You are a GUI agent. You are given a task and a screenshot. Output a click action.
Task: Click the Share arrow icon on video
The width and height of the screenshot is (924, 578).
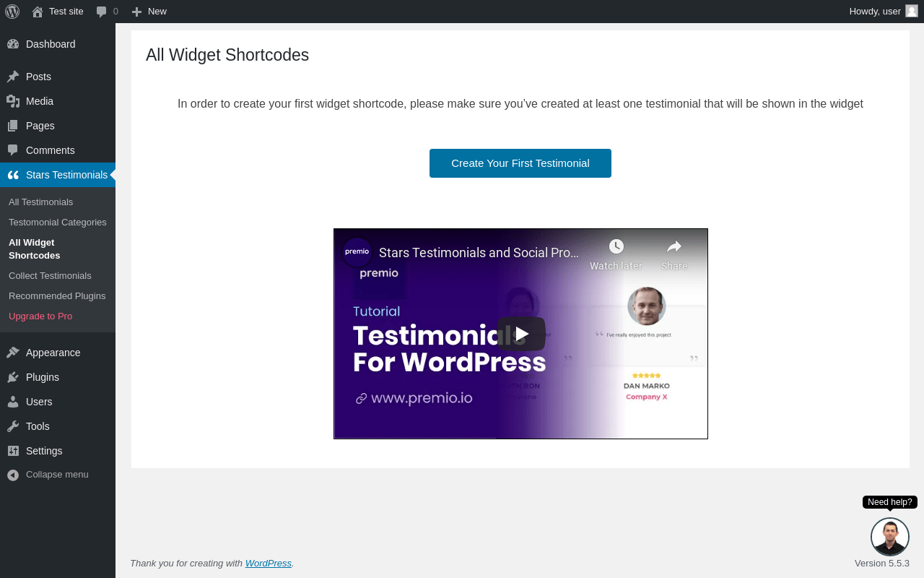coord(674,246)
